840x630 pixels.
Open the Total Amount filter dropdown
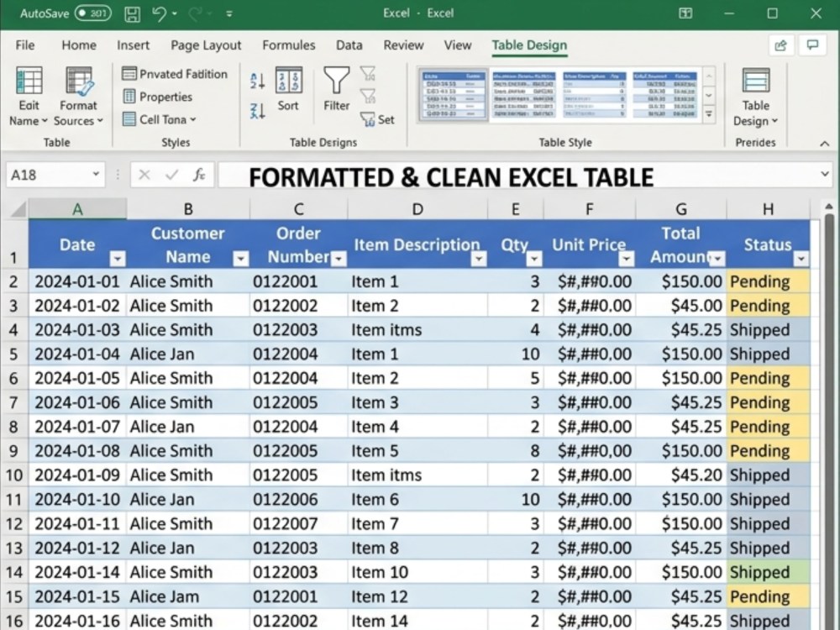pos(717,259)
